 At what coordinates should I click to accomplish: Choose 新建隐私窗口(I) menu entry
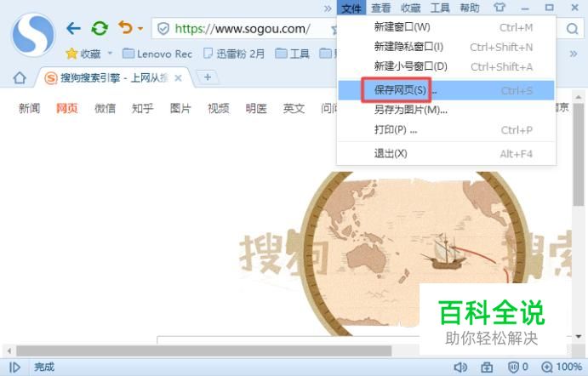pos(446,47)
